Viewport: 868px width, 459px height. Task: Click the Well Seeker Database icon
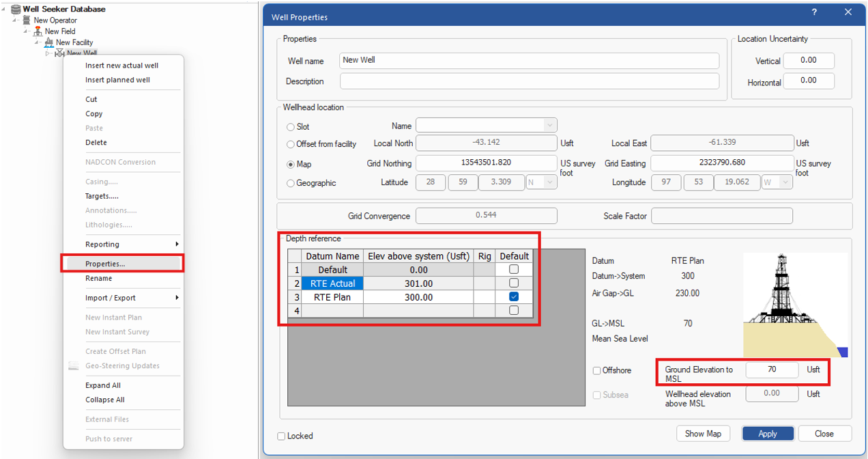(16, 10)
